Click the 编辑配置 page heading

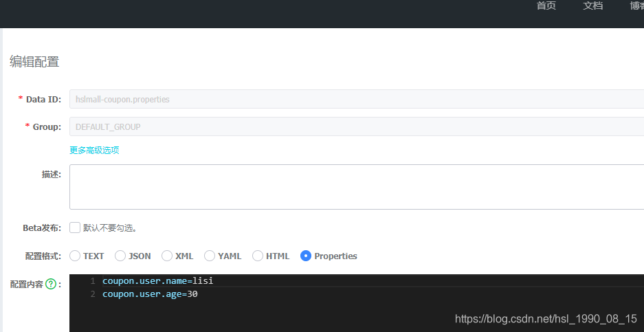click(x=34, y=62)
